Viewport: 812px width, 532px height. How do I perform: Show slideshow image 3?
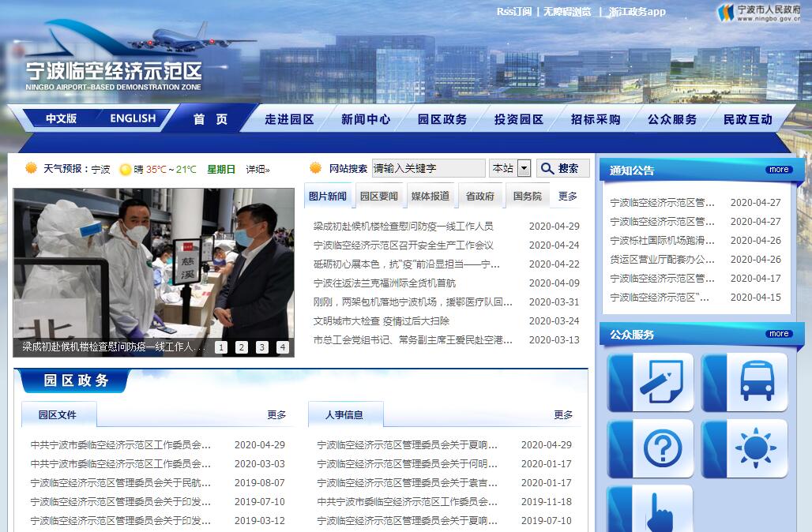click(x=262, y=347)
